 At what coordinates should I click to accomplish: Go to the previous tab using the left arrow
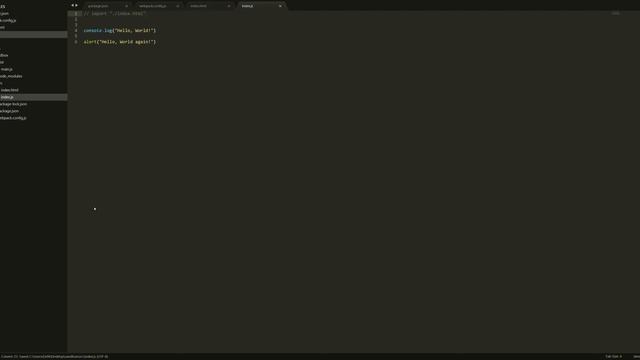click(x=73, y=6)
